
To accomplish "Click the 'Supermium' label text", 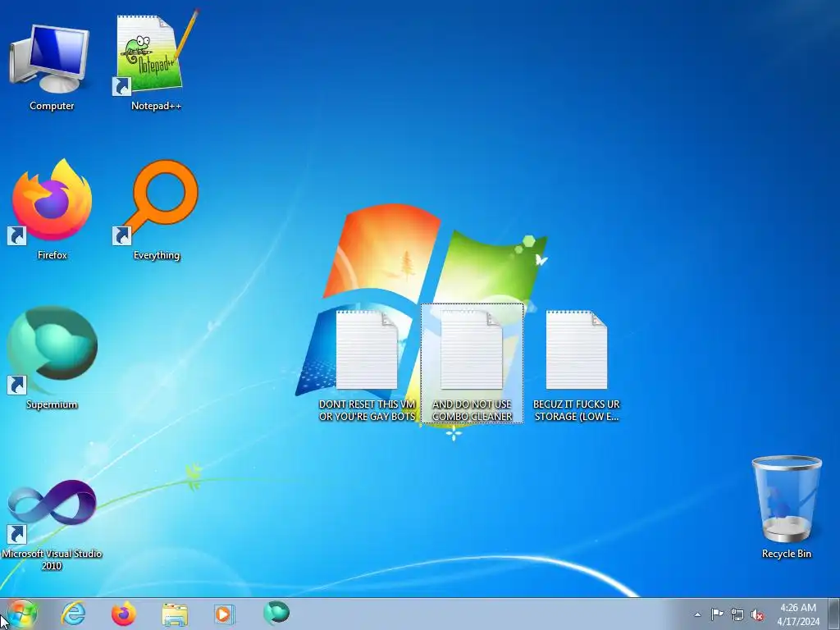I will point(52,404).
